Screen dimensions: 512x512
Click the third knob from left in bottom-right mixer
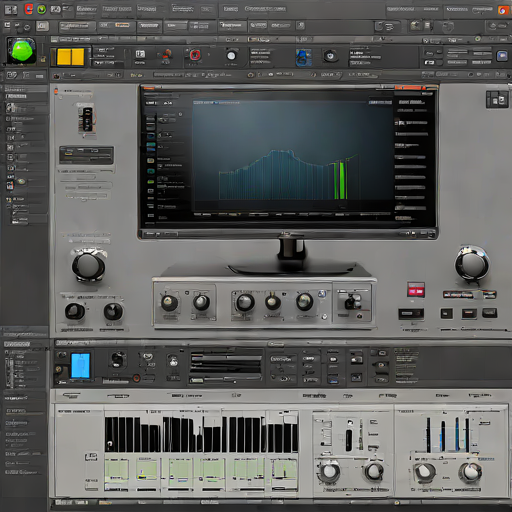point(425,471)
